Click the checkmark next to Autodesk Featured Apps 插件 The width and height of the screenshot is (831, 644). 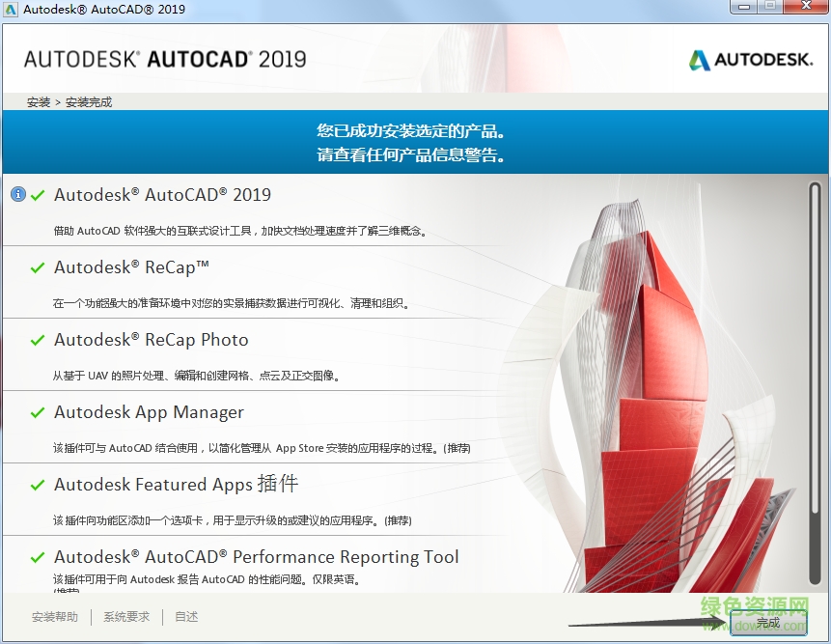38,484
